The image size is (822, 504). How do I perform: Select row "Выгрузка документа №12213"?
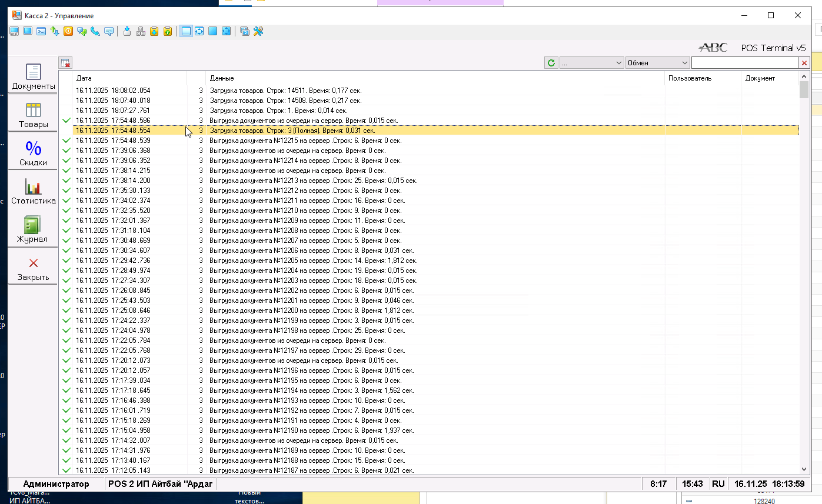pos(429,181)
